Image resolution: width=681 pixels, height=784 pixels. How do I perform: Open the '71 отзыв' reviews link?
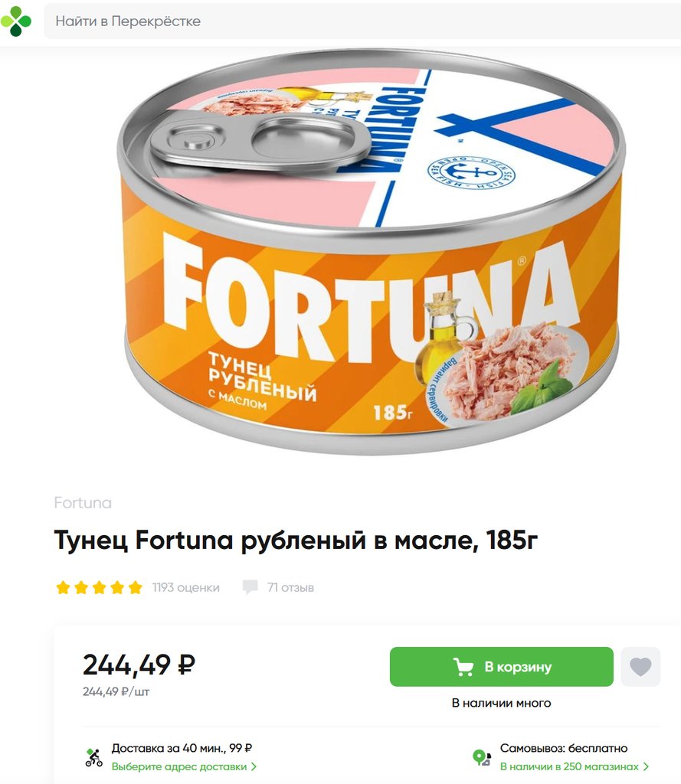point(290,587)
